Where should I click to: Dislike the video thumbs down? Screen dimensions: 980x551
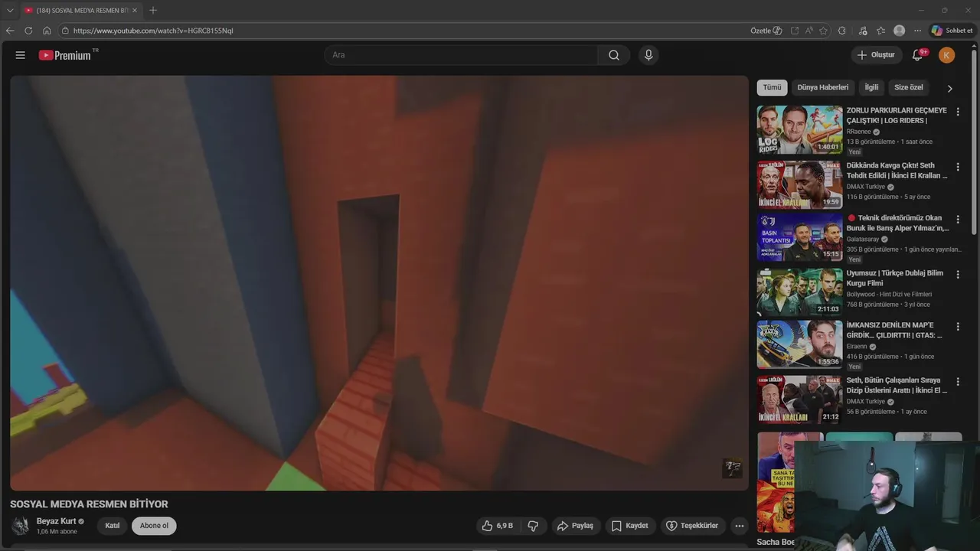[533, 526]
